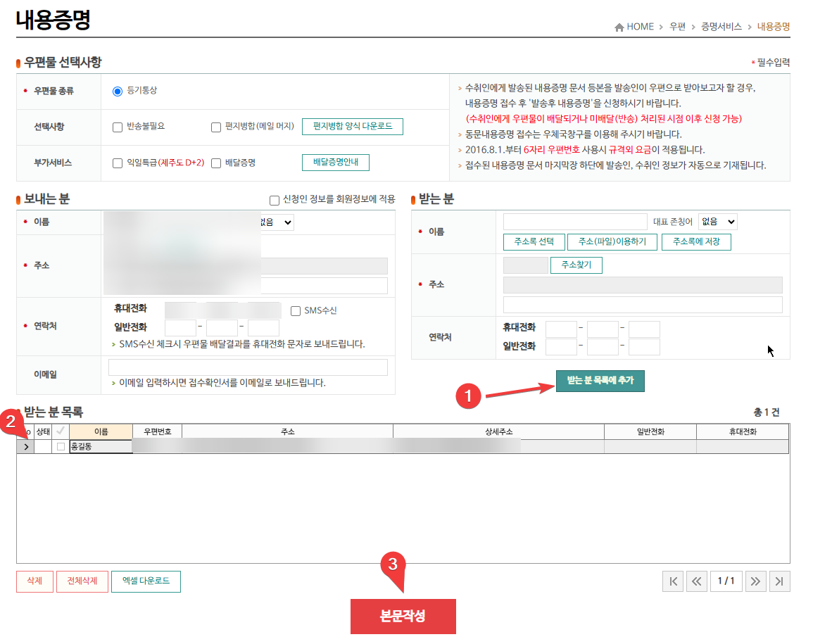
Task: Click recipient 주소찾기 button
Action: tap(576, 265)
